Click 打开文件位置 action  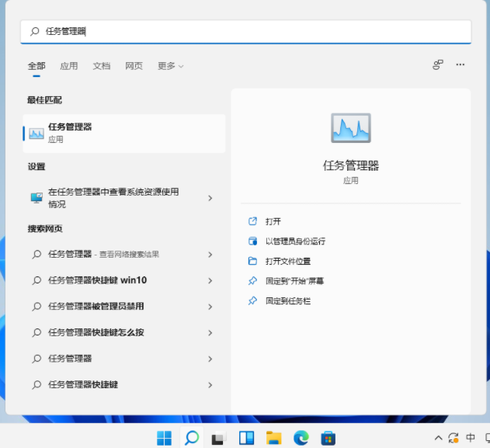click(x=287, y=262)
